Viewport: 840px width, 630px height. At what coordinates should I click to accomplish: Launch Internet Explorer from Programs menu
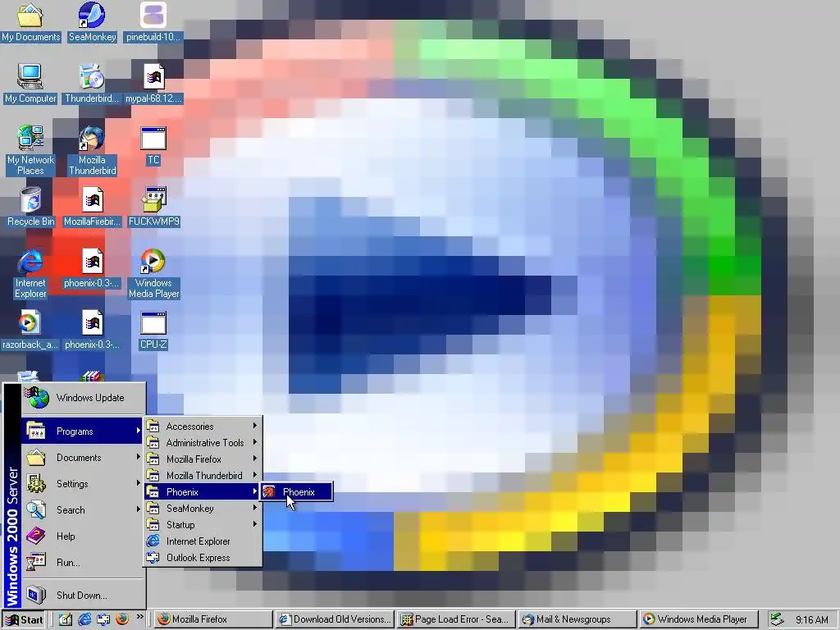tap(203, 541)
